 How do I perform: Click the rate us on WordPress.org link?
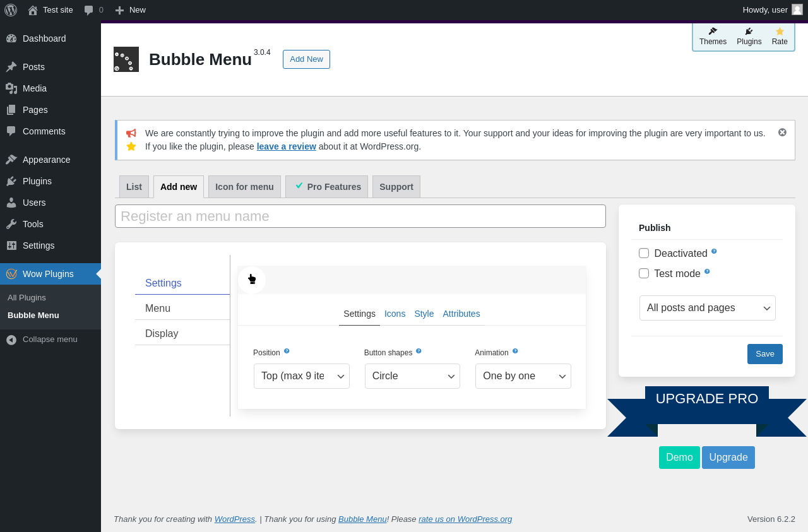pos(465,519)
